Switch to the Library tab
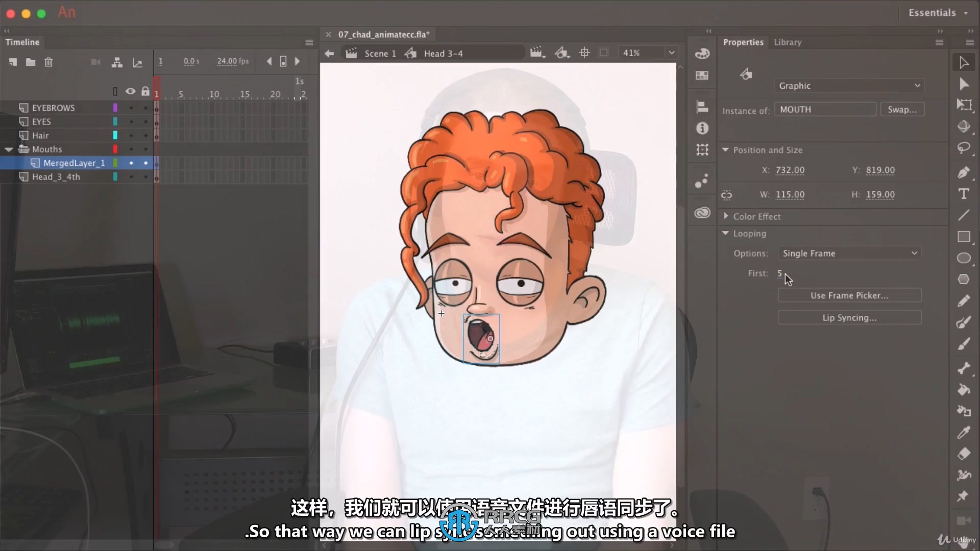The height and width of the screenshot is (551, 980). [x=788, y=42]
